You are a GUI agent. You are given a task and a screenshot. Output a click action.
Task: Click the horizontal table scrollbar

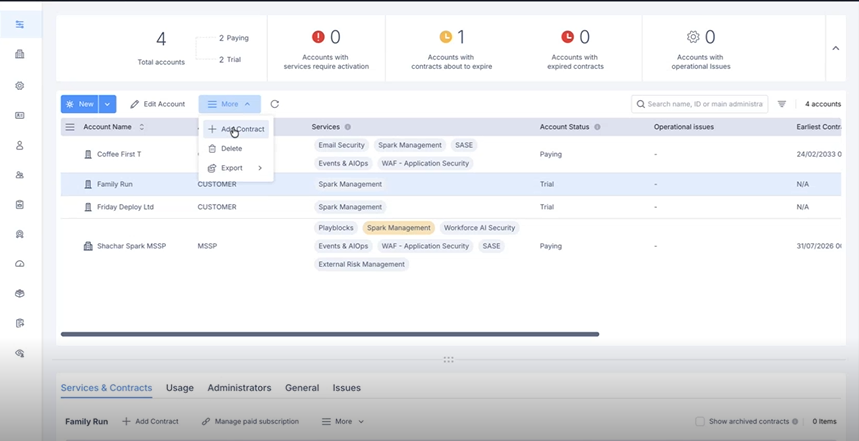coord(330,334)
